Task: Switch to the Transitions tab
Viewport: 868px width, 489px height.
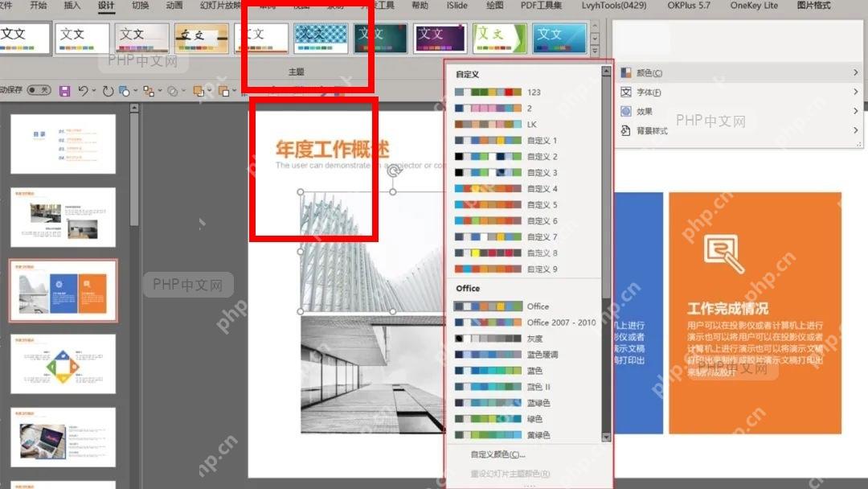Action: 140,6
